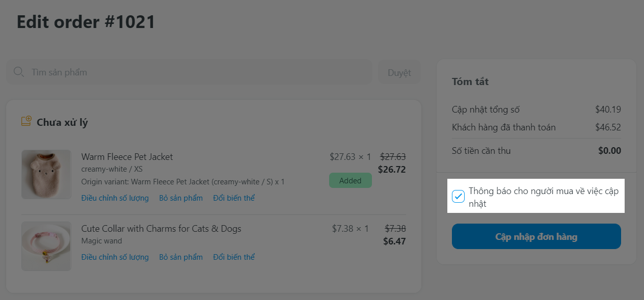Remove Cute Collar with Charms product

[181, 257]
